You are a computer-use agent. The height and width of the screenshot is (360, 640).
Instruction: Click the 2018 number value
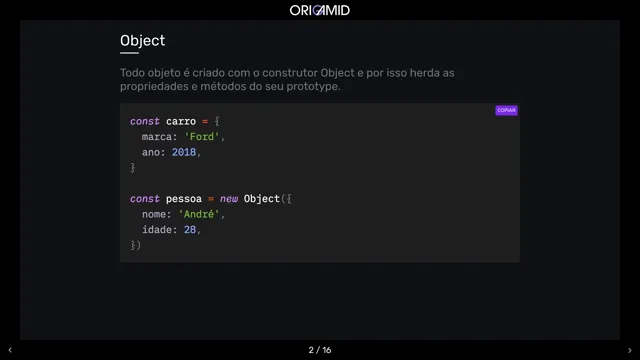pos(184,152)
